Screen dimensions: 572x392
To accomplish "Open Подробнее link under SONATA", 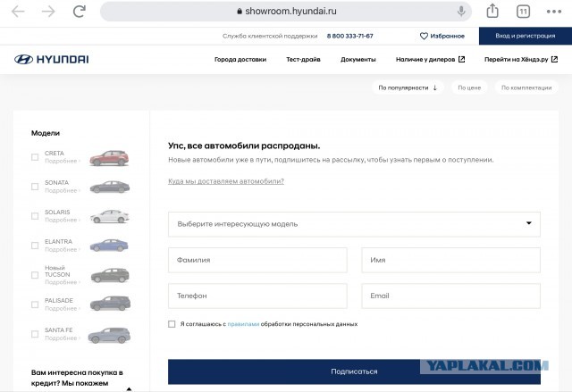I will coord(62,190).
